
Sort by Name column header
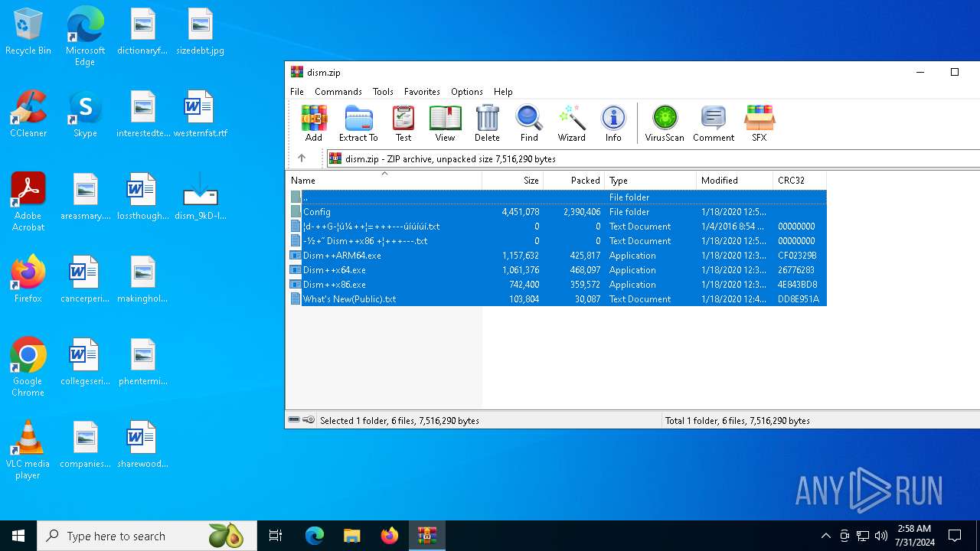[384, 181]
